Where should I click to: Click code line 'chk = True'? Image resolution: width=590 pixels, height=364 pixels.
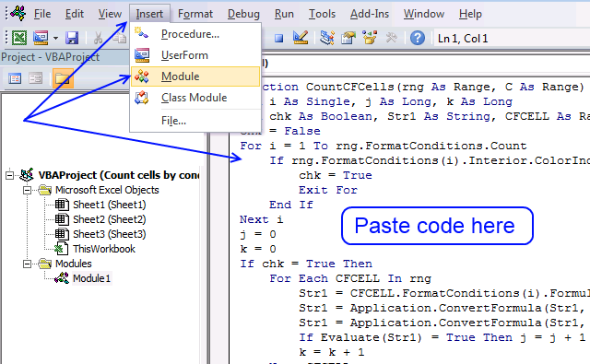click(336, 175)
